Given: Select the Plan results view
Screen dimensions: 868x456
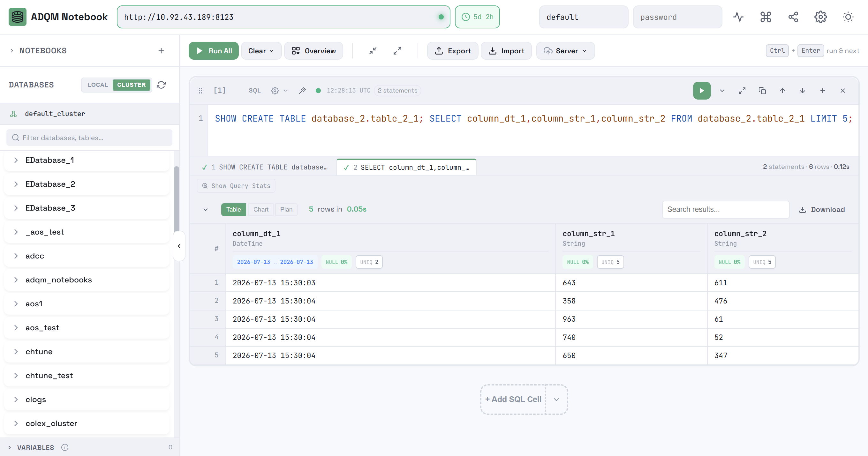Looking at the screenshot, I should [286, 209].
